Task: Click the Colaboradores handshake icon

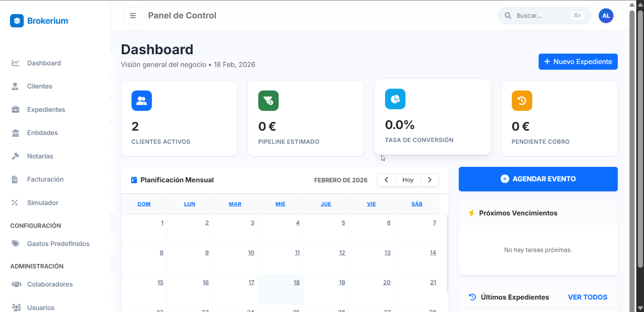Action: [x=16, y=284]
